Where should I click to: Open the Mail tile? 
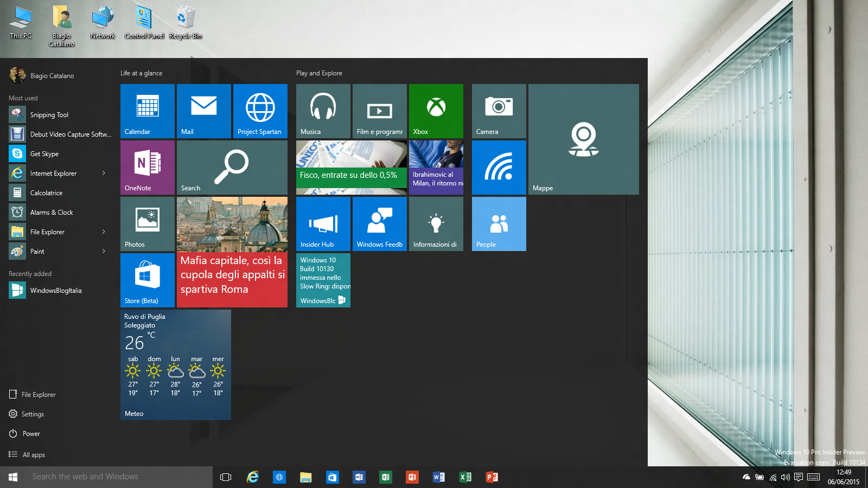click(204, 111)
